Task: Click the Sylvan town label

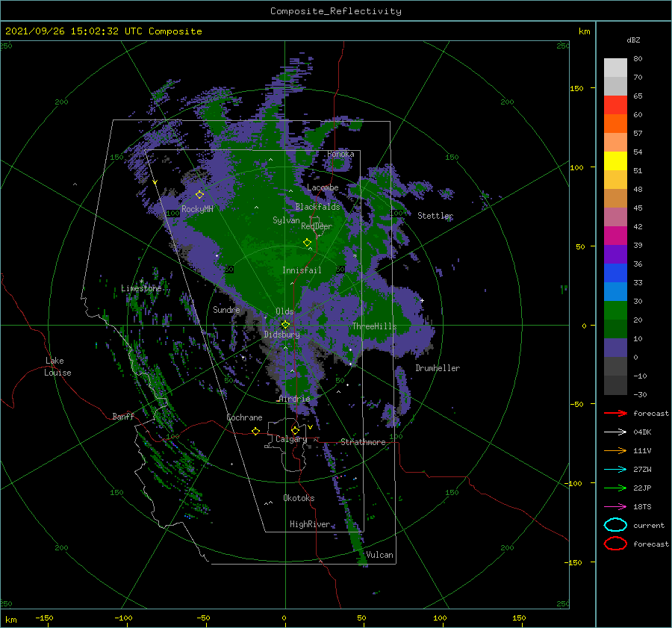Action: 286,220
